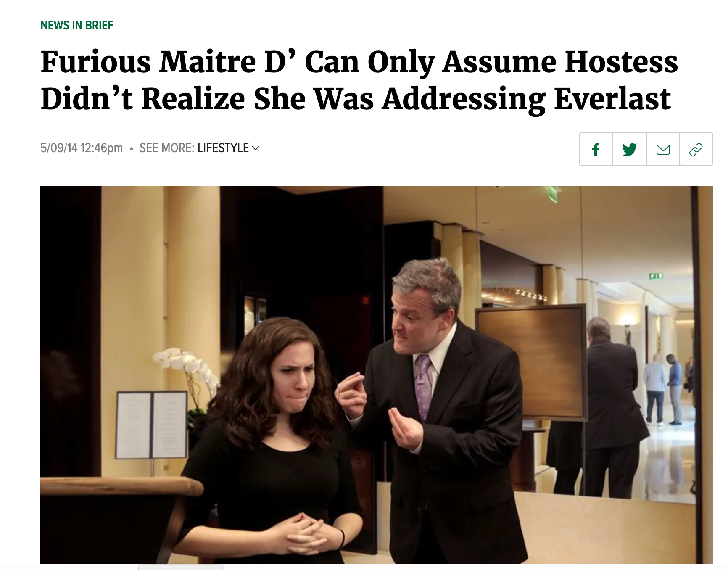Click the word Hostess in the headline
This screenshot has width=728, height=570.
621,62
